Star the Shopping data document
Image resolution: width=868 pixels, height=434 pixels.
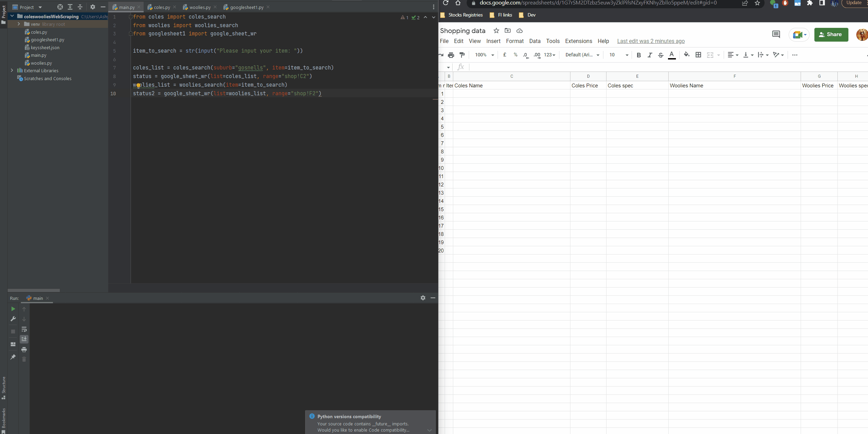[496, 31]
